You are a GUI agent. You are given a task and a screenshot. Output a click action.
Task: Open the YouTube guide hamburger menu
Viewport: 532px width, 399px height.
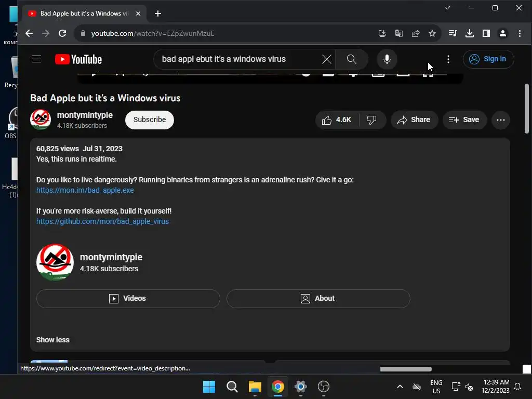pyautogui.click(x=36, y=59)
